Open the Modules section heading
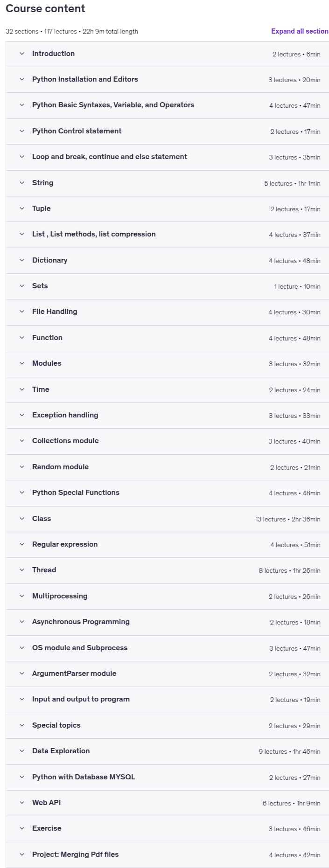 click(47, 363)
